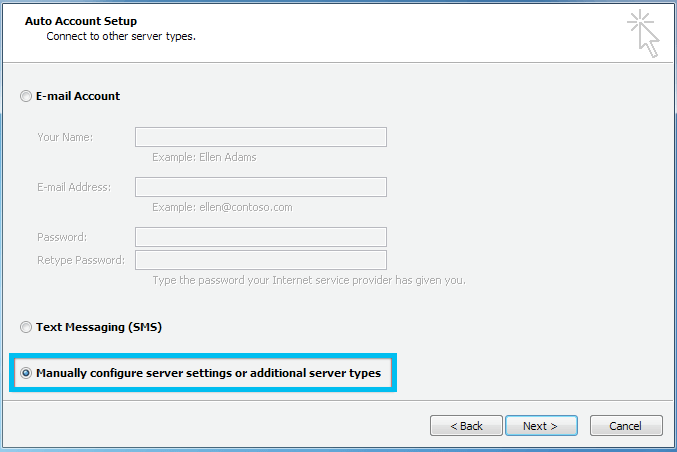The height and width of the screenshot is (452, 677).
Task: Choose the Text Messaging (SMS) radio button
Action: tap(26, 327)
